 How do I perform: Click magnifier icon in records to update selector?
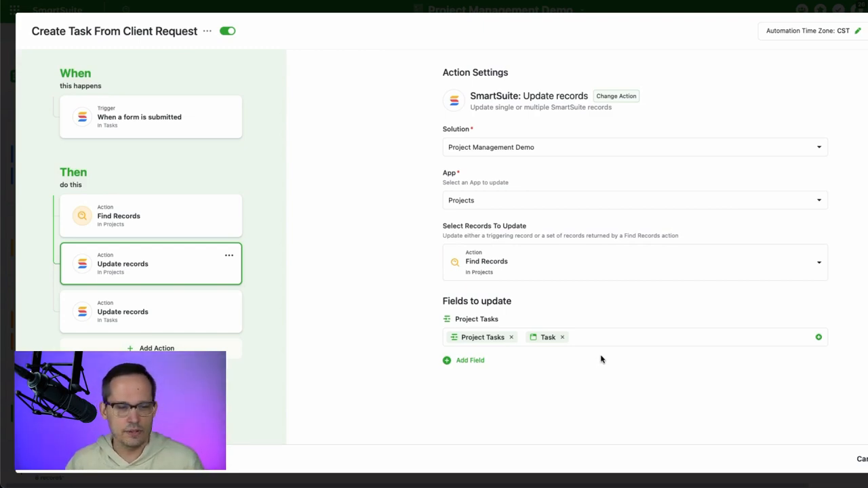click(x=455, y=262)
